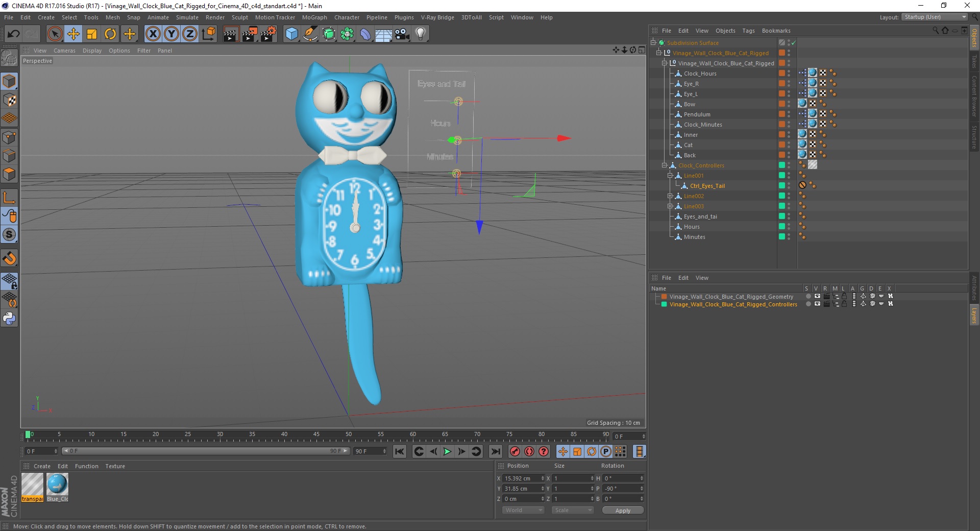Add a Subdivision Surface generator from the toolbar
Screen dimensions: 980x531
pyautogui.click(x=329, y=34)
